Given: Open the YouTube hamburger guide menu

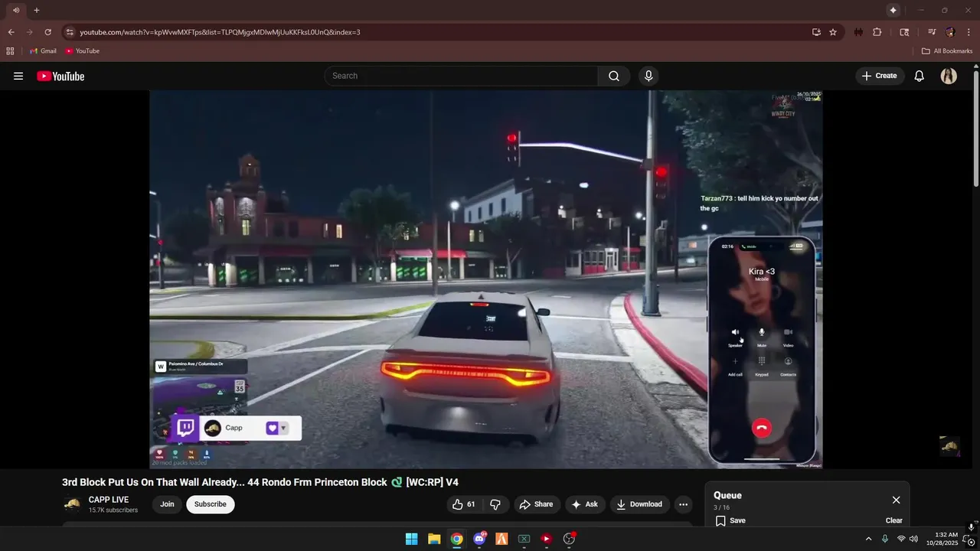Looking at the screenshot, I should point(18,76).
